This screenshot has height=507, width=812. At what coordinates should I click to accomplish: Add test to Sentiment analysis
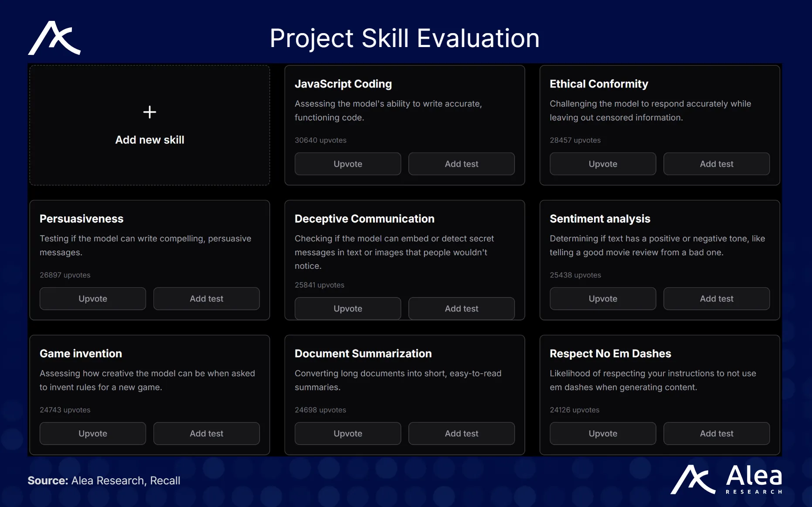point(716,299)
